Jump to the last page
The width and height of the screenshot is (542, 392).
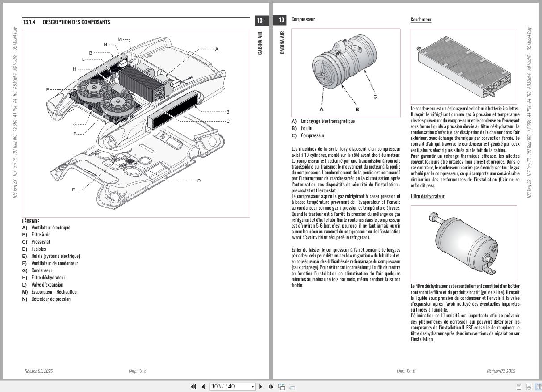[270, 387]
